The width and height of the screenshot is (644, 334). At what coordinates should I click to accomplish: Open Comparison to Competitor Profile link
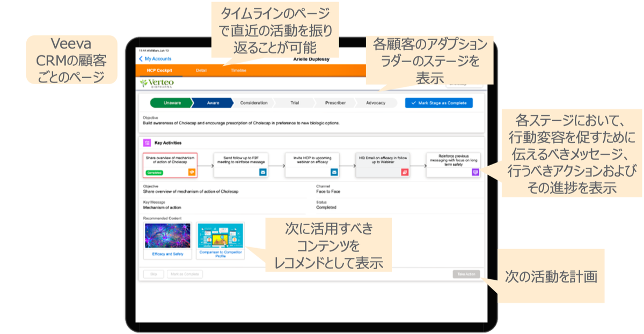pyautogui.click(x=220, y=254)
